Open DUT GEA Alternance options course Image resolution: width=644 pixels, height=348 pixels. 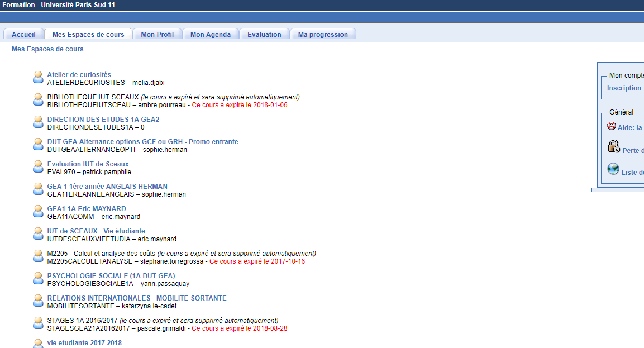tap(142, 142)
